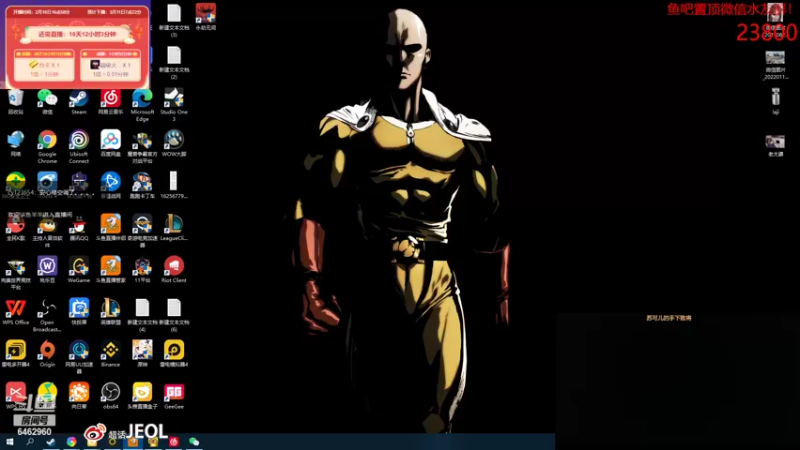Viewport: 800px width, 450px height.
Task: Open the obs64 desktop shortcut
Action: [111, 396]
